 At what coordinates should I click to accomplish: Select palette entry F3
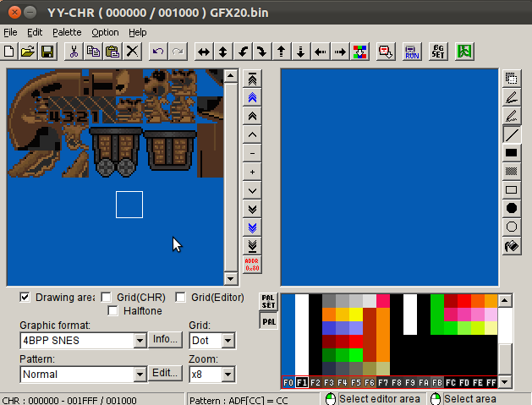(x=329, y=383)
